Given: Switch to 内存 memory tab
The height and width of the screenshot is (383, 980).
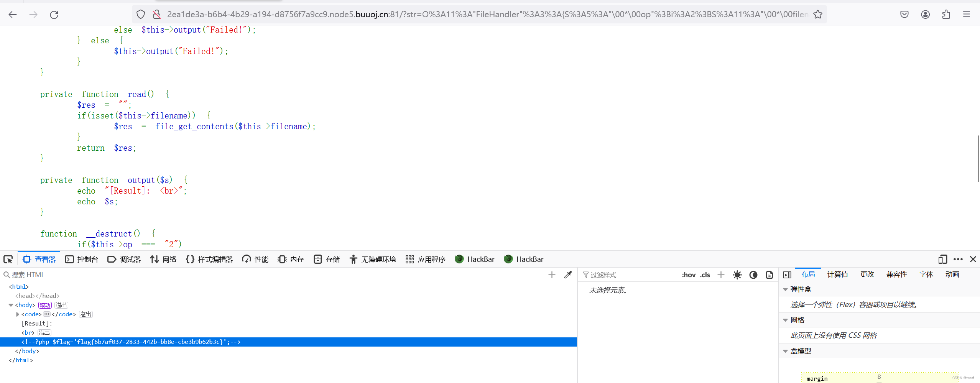Looking at the screenshot, I should coord(291,260).
